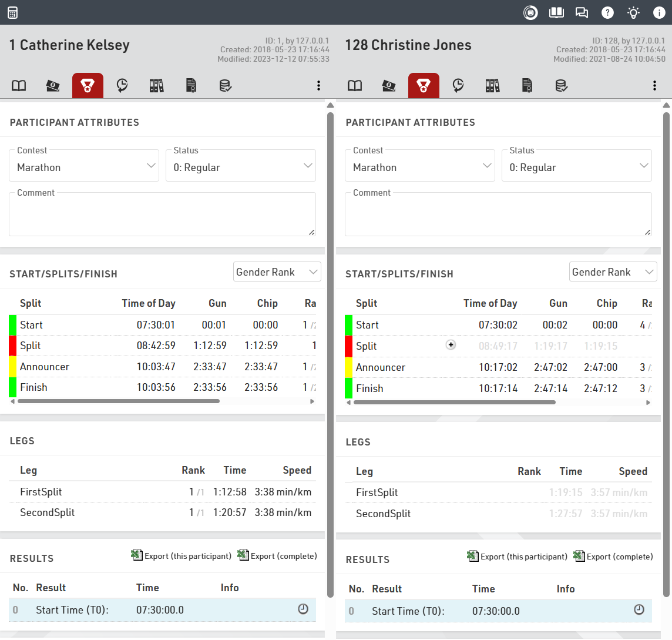The width and height of the screenshot is (672, 640).
Task: Open the calculator icon in top bar
Action: pyautogui.click(x=12, y=12)
